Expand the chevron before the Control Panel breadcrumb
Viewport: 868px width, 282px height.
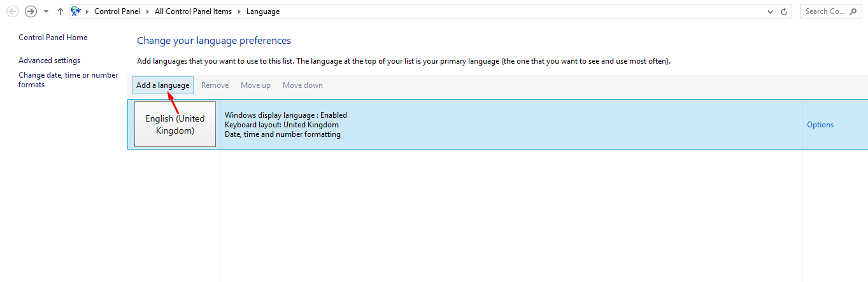(x=88, y=11)
